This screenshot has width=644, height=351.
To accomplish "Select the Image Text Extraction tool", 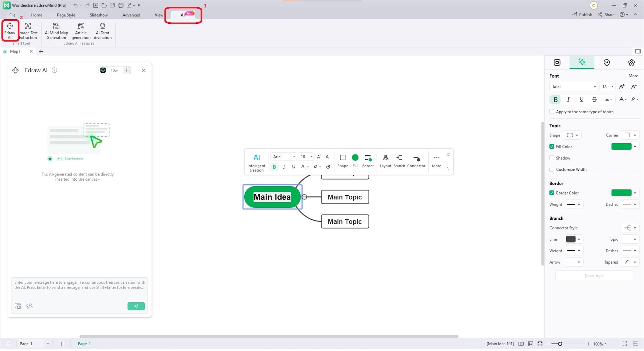I will click(28, 30).
